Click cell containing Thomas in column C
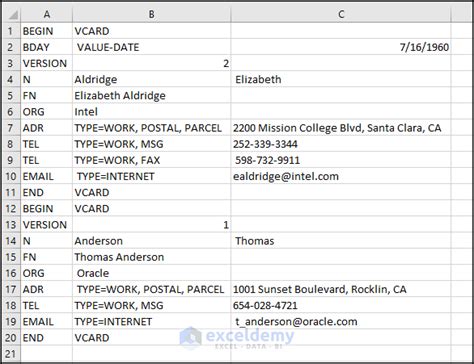 point(341,241)
